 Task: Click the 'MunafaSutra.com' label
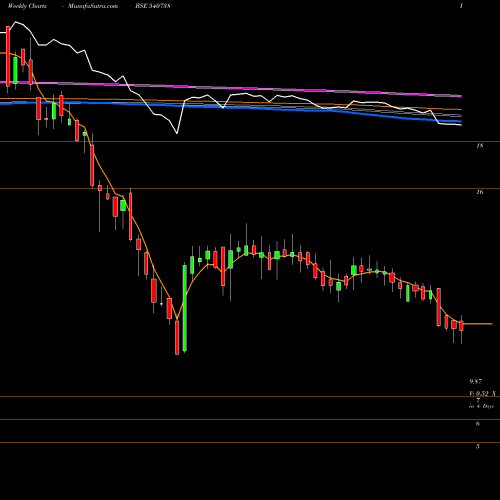point(93,6)
